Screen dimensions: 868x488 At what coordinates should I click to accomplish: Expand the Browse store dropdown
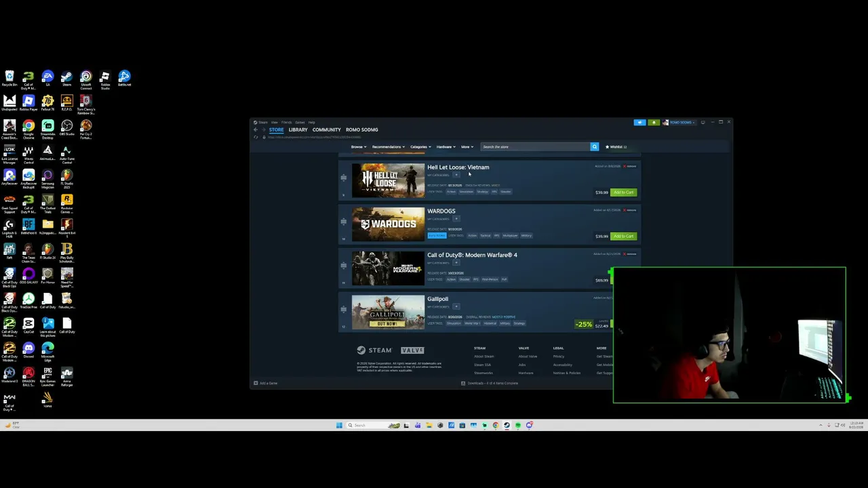pyautogui.click(x=359, y=147)
